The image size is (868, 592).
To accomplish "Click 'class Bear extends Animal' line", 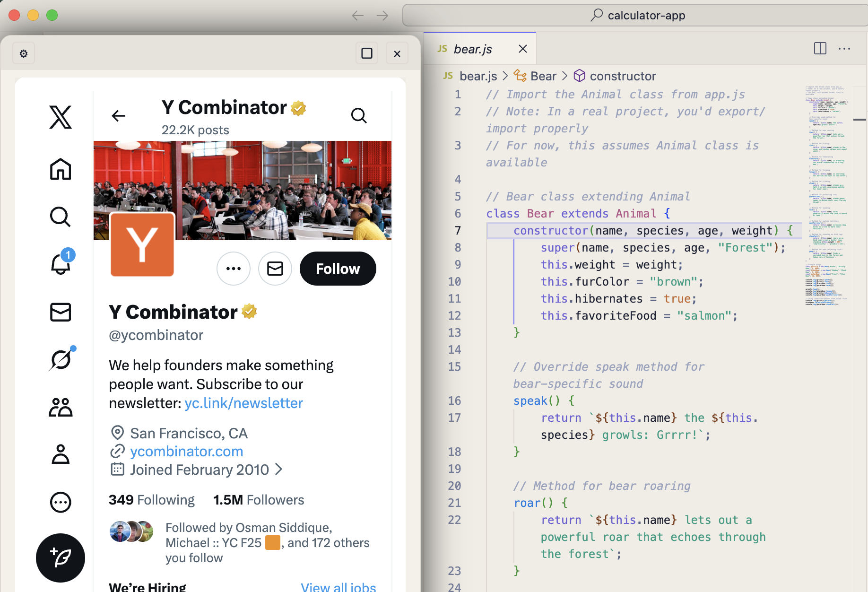I will point(578,213).
